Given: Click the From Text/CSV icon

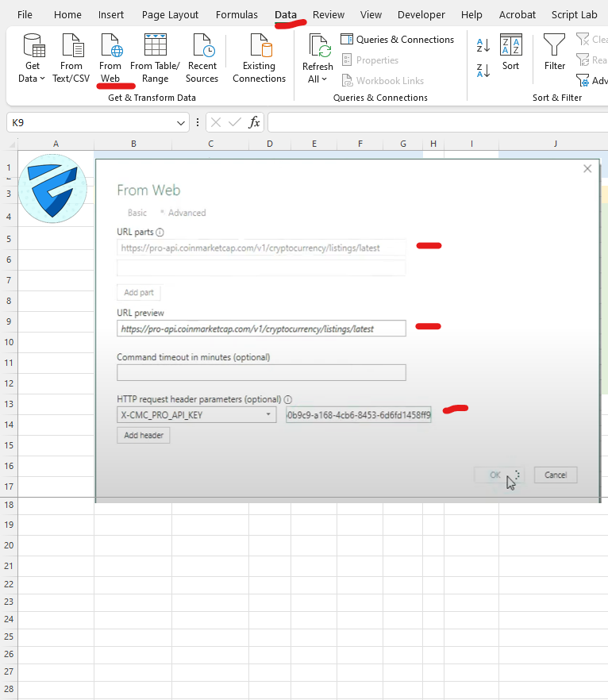Looking at the screenshot, I should tap(71, 48).
